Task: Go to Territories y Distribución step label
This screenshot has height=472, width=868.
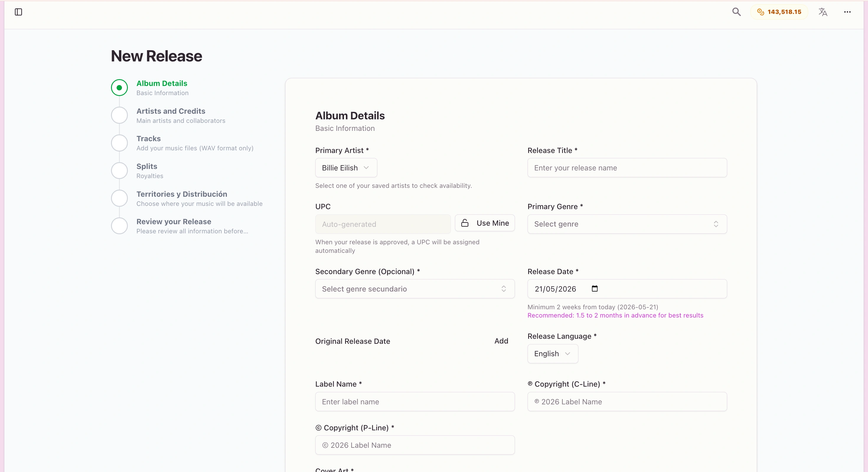Action: coord(182,194)
